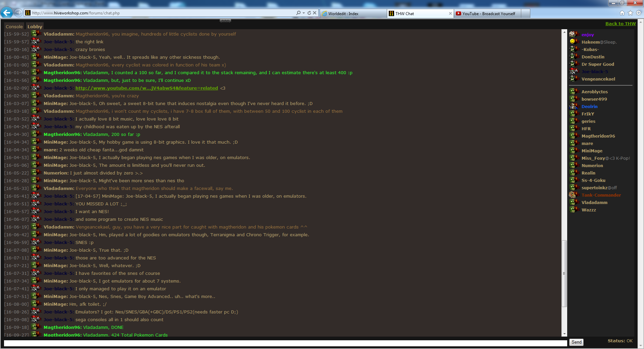Open the browser Tools gear icon
The height and width of the screenshot is (349, 644).
(x=639, y=13)
